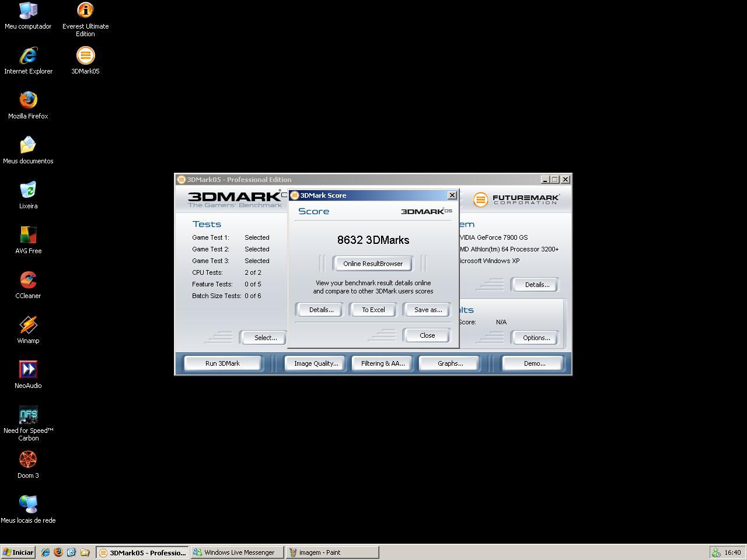Open Image Quality... in main window
The width and height of the screenshot is (747, 560).
316,363
